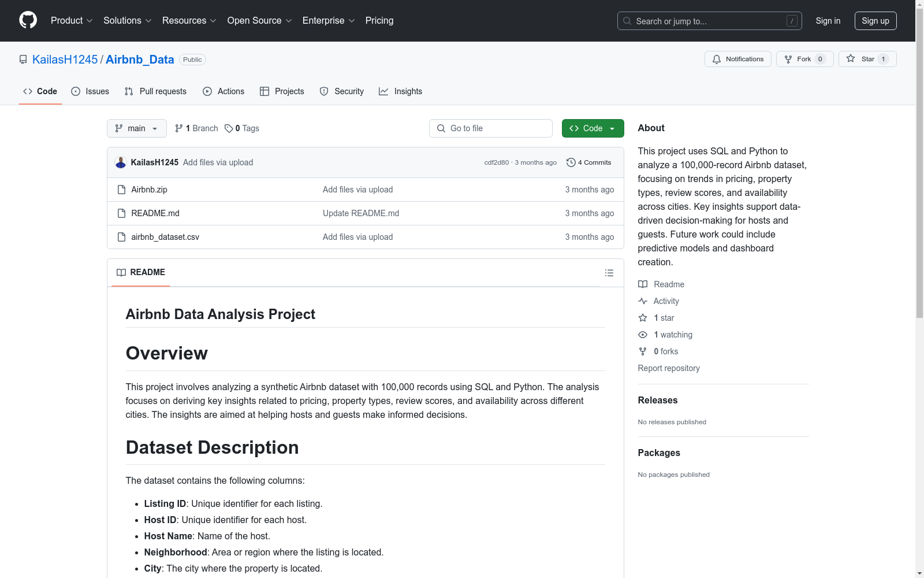Open the Releases heading link
924x578 pixels.
tap(658, 400)
